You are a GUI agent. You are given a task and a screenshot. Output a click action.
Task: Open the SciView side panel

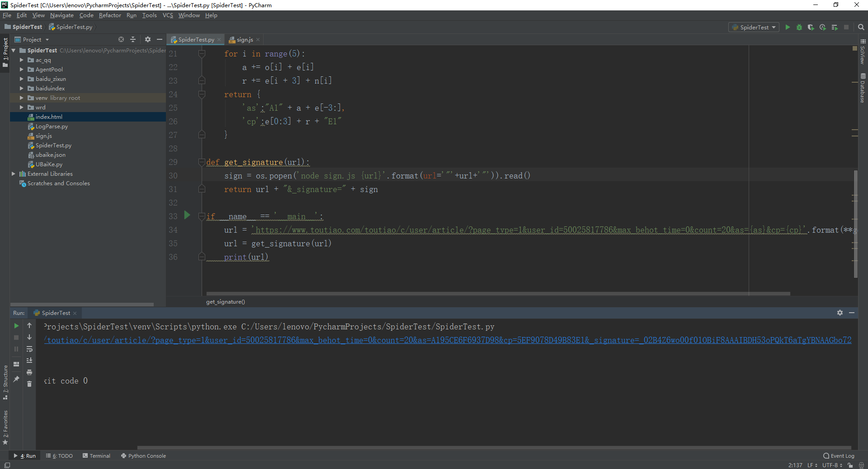pos(863,52)
